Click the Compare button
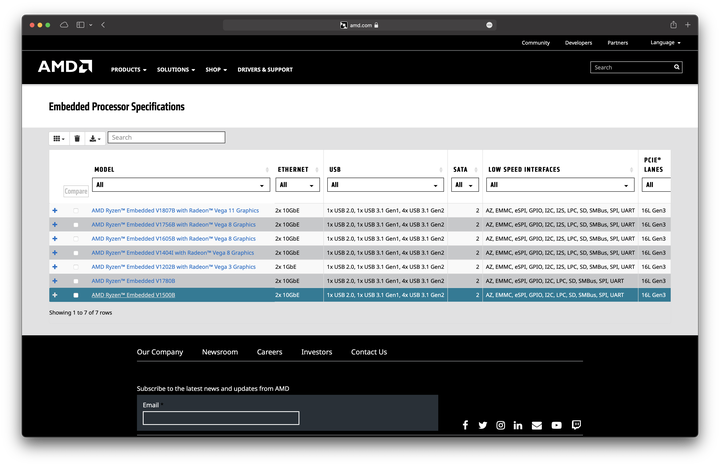Image resolution: width=720 pixels, height=466 pixels. tap(76, 191)
